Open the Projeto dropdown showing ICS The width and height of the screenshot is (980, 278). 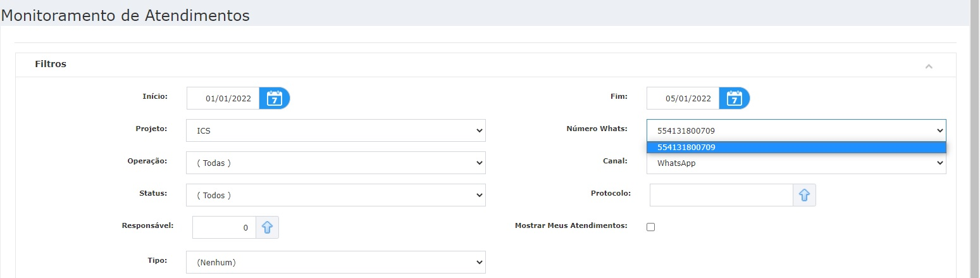point(336,130)
